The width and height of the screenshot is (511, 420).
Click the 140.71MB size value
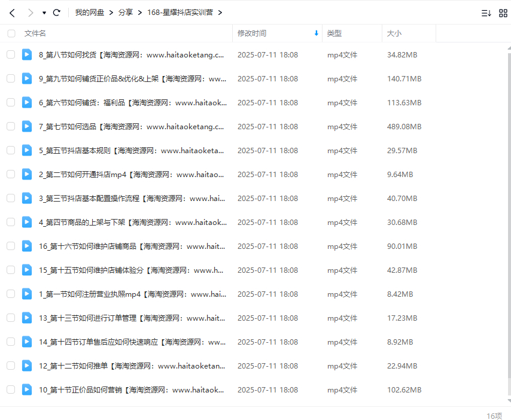pyautogui.click(x=404, y=78)
